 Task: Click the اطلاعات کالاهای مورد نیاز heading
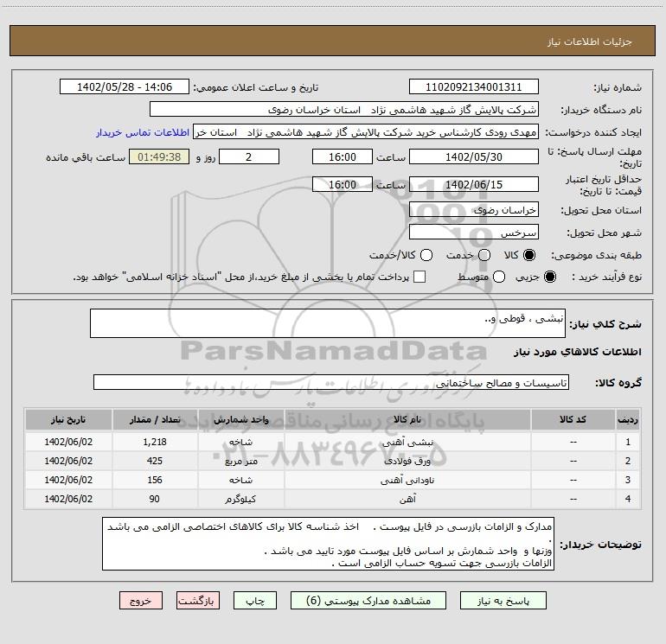(x=578, y=352)
